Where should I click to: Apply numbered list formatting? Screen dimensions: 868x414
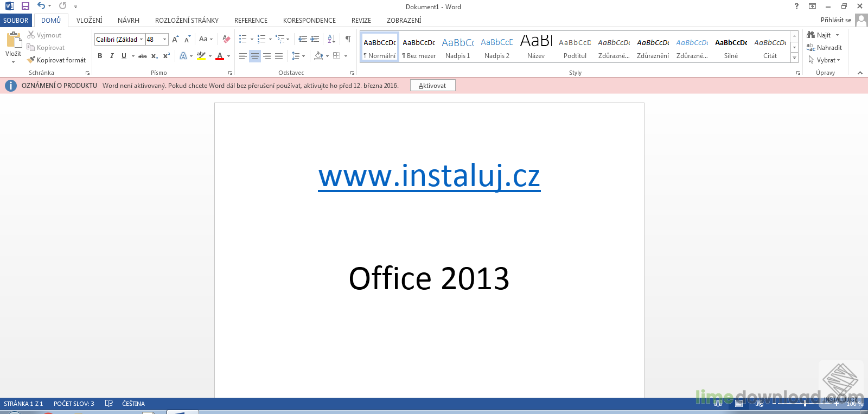[261, 39]
